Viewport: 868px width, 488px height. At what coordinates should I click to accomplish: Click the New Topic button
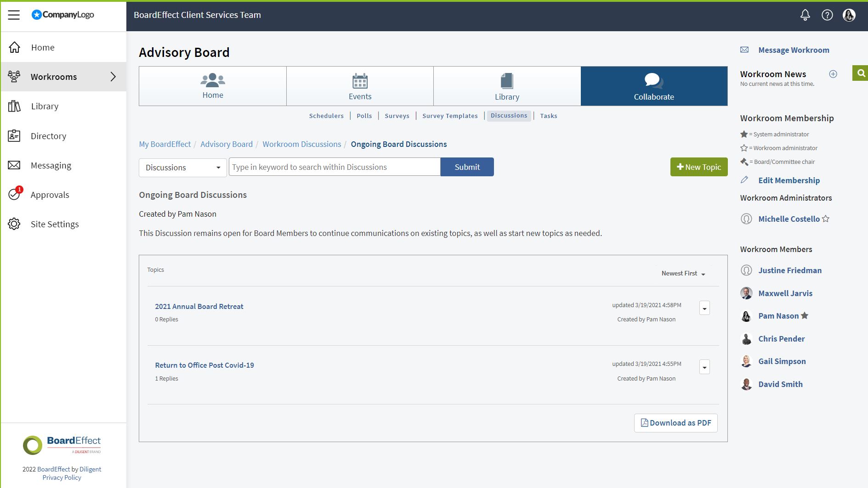tap(698, 167)
